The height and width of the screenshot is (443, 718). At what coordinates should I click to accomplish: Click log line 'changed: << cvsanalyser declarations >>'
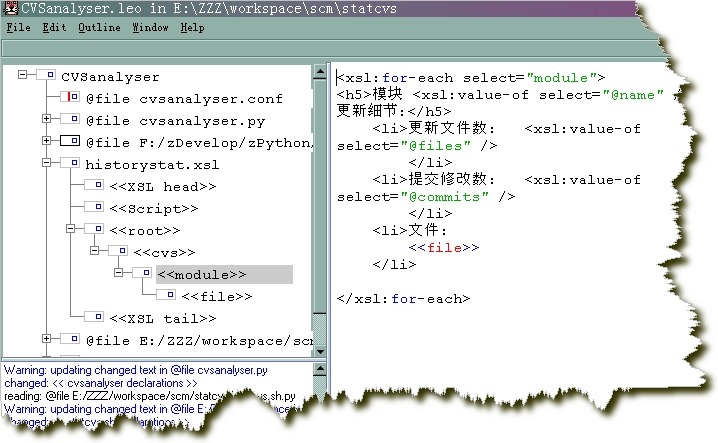pos(101,383)
